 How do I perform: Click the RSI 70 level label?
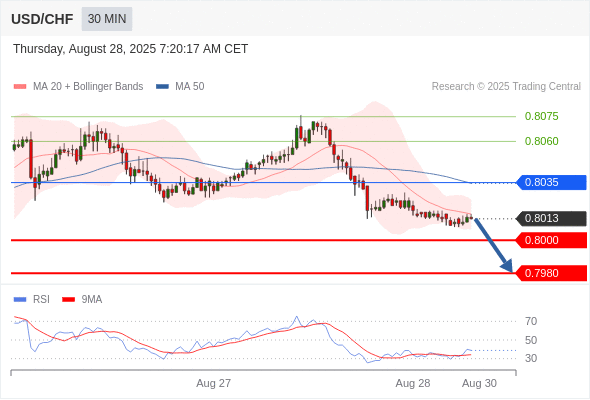point(531,321)
